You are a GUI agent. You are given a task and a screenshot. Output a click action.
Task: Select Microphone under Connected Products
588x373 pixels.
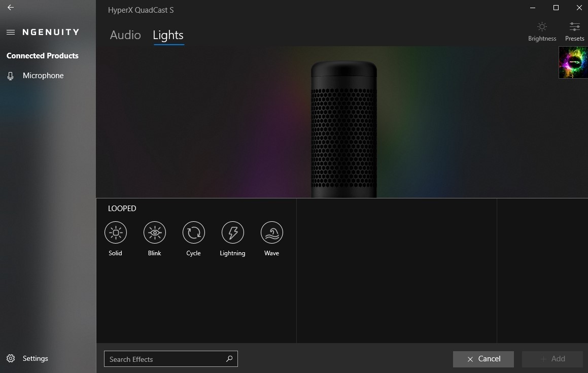(35, 76)
